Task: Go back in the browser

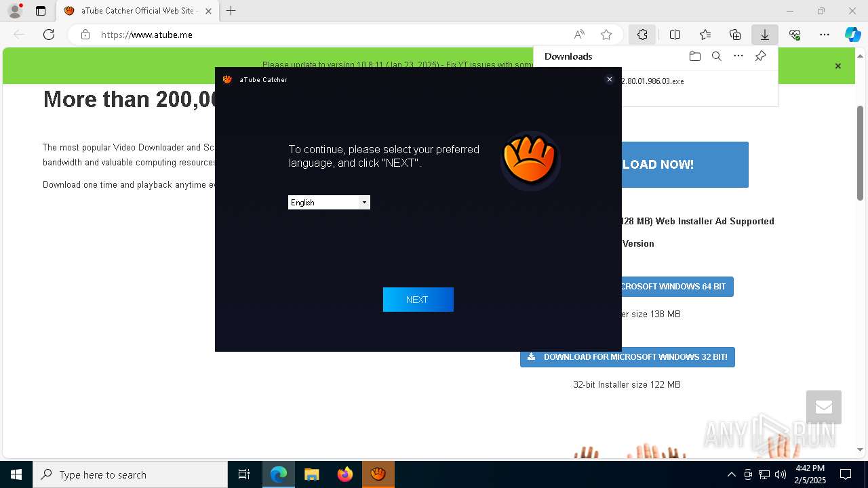Action: coord(19,35)
